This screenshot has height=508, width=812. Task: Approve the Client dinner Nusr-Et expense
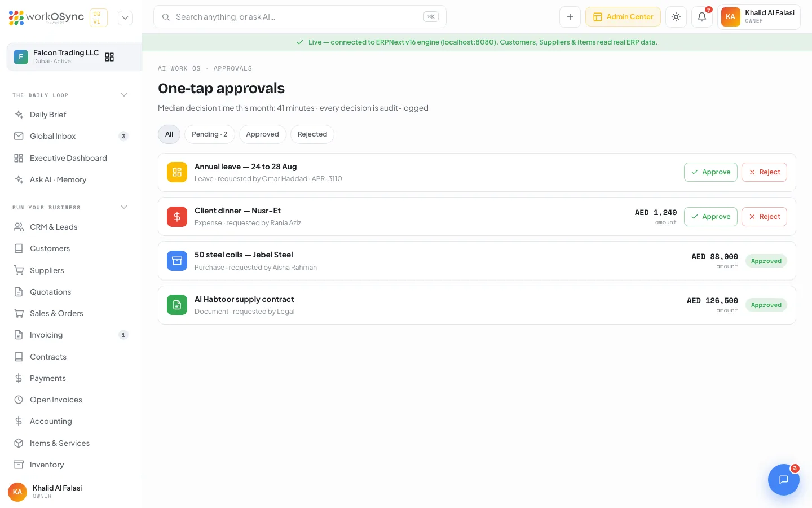point(710,217)
